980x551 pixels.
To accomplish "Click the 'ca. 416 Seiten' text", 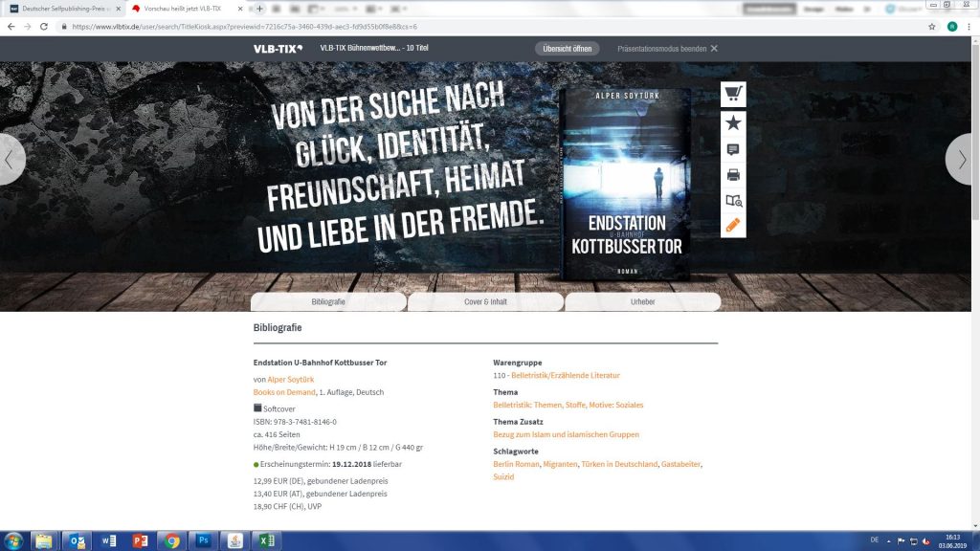I will point(277,434).
